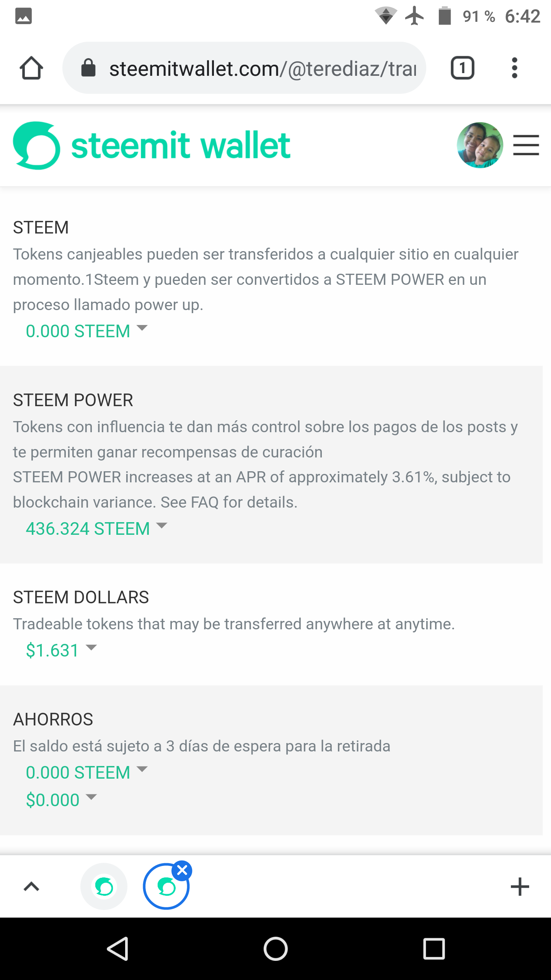Expand the savings $0.000 dropdown
The width and height of the screenshot is (551, 980).
pos(61,800)
